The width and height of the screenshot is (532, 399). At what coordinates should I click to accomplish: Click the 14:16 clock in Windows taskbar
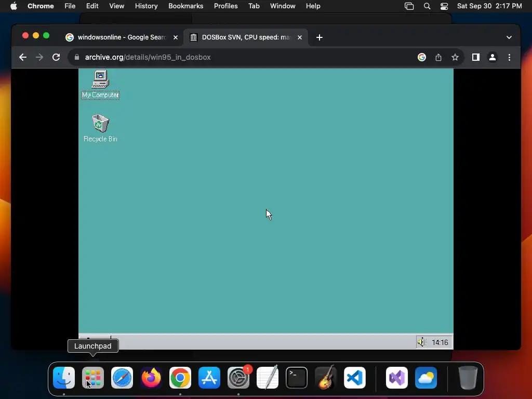[440, 342]
